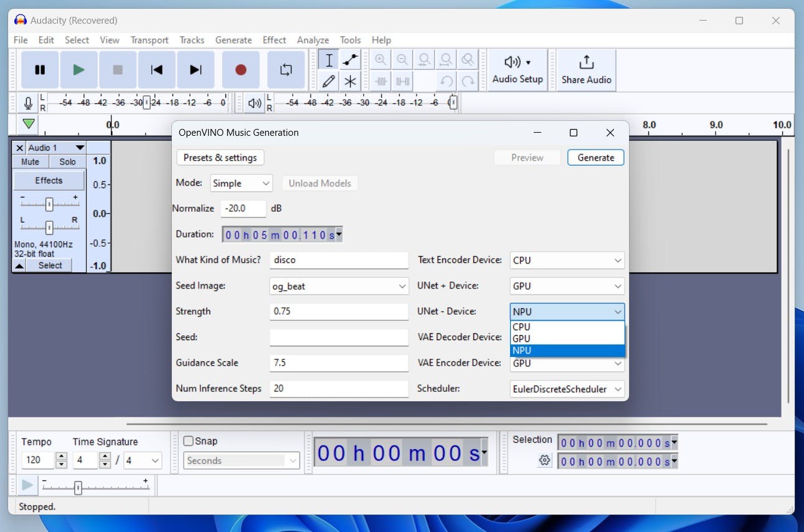Skip to End of project

tap(196, 70)
